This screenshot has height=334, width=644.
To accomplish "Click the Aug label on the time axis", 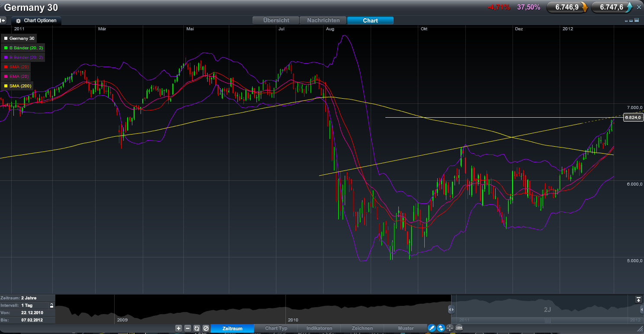I will pyautogui.click(x=330, y=29).
